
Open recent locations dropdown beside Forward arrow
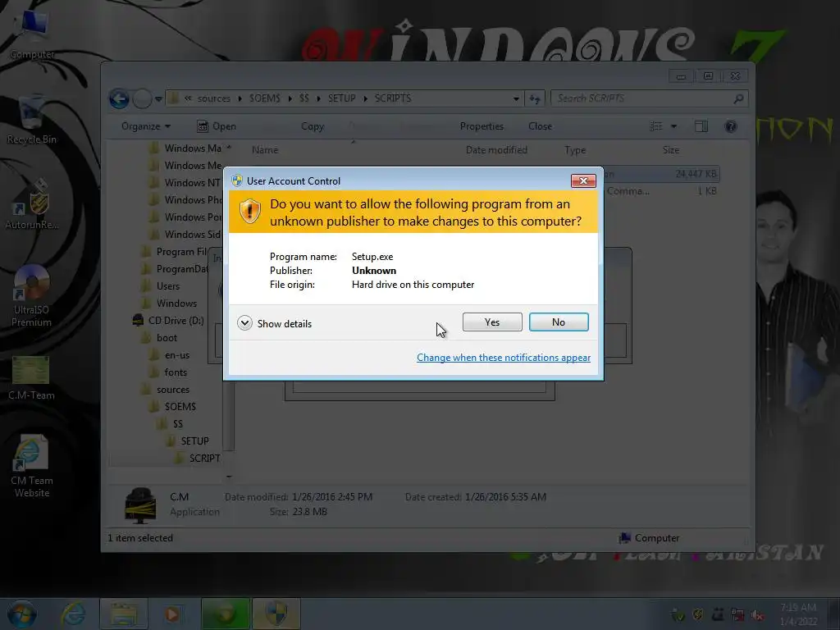pos(158,99)
